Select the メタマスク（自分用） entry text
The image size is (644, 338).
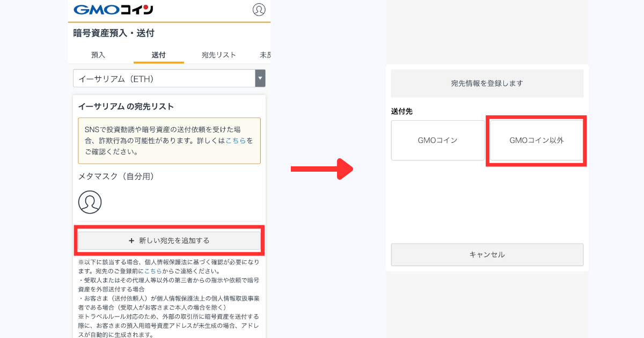(116, 176)
